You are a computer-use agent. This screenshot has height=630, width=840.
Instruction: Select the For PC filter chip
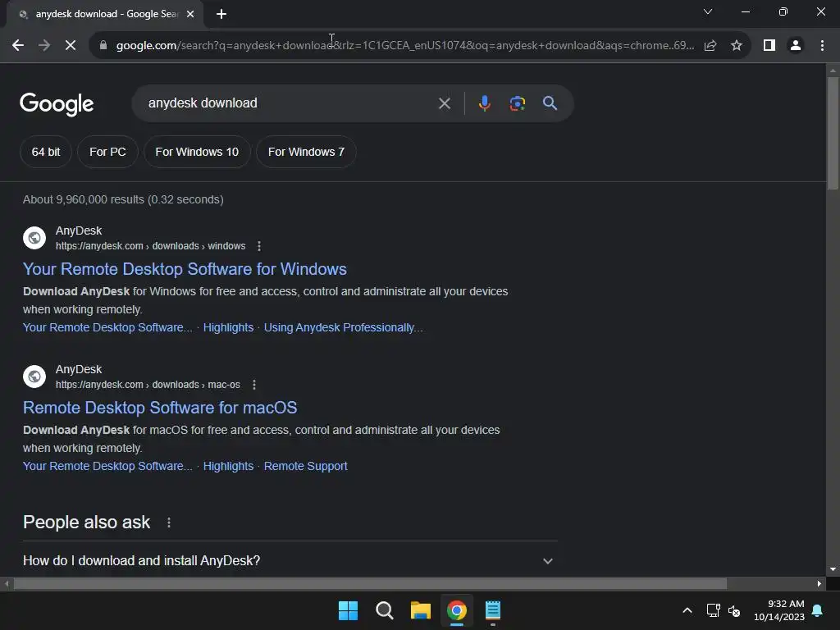[x=107, y=152]
